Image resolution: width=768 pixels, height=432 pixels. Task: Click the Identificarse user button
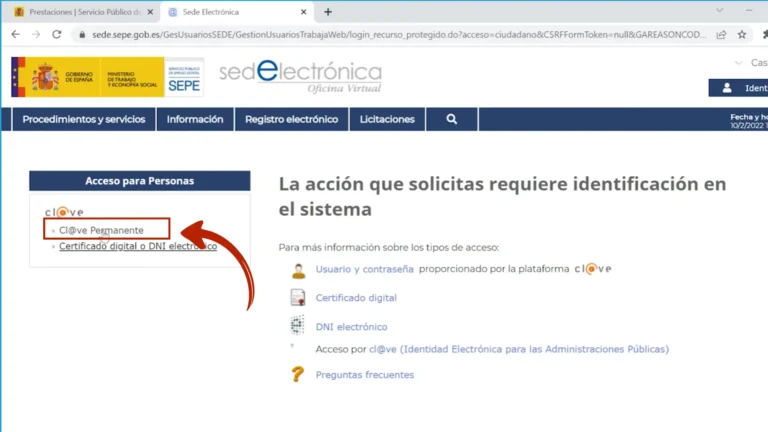pos(738,88)
